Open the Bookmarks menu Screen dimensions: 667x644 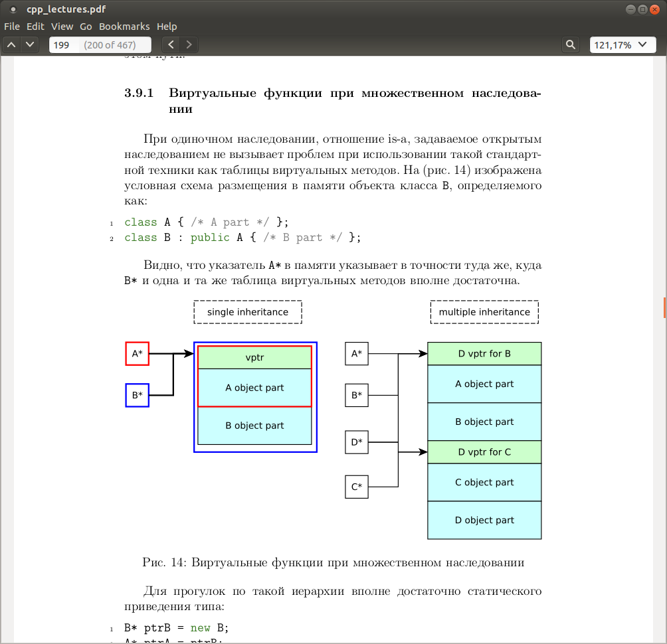(124, 27)
